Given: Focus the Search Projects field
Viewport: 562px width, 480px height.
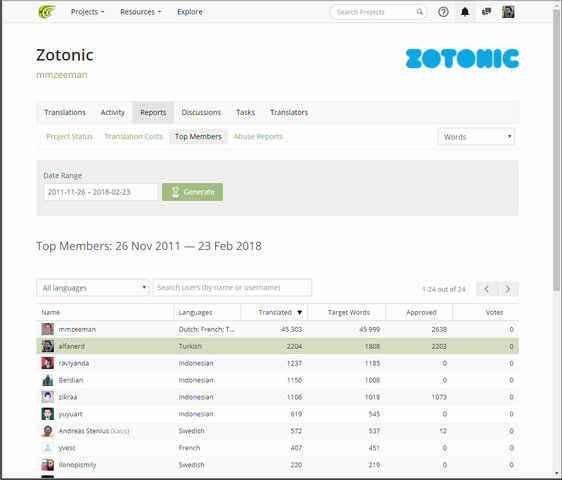Looking at the screenshot, I should [x=378, y=12].
